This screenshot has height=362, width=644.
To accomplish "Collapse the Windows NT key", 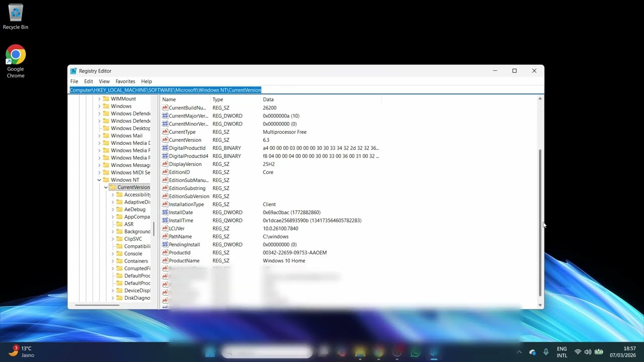I will point(99,180).
